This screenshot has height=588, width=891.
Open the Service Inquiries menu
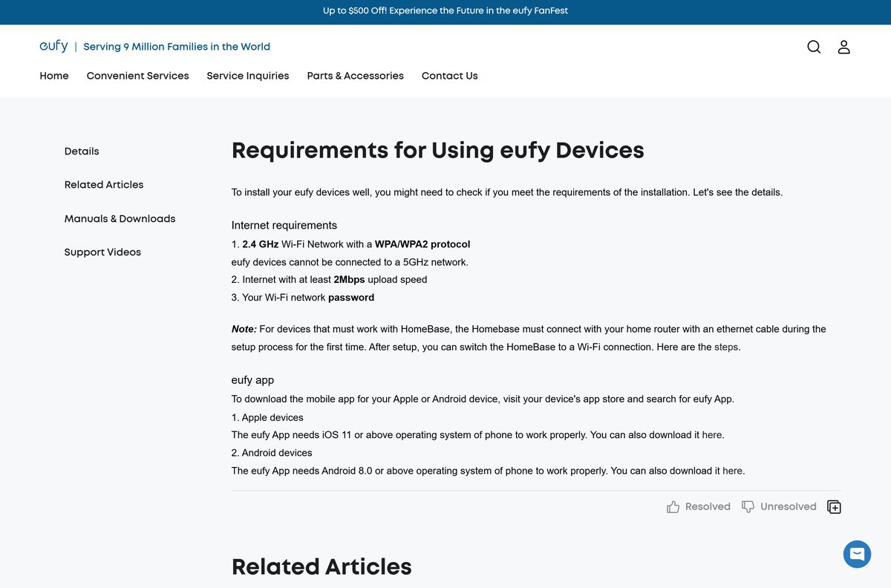coord(248,76)
